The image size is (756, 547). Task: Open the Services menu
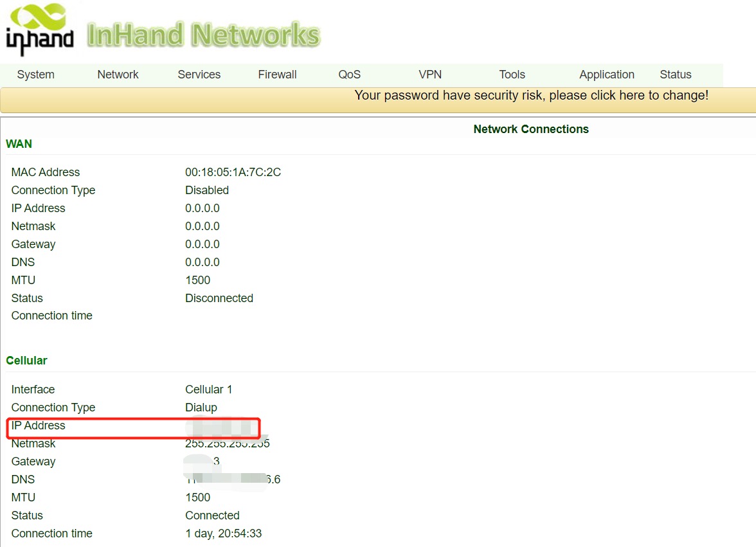(199, 75)
